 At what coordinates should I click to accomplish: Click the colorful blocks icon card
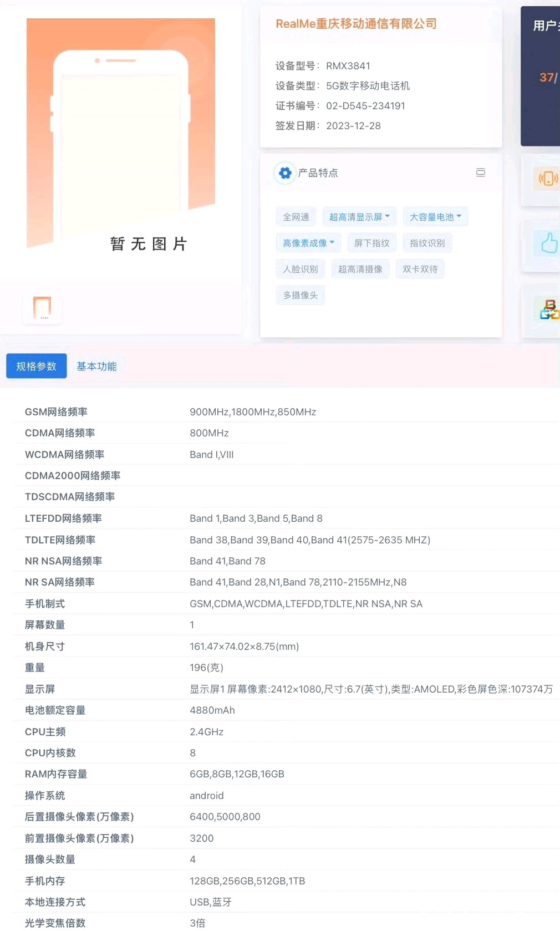[x=549, y=310]
